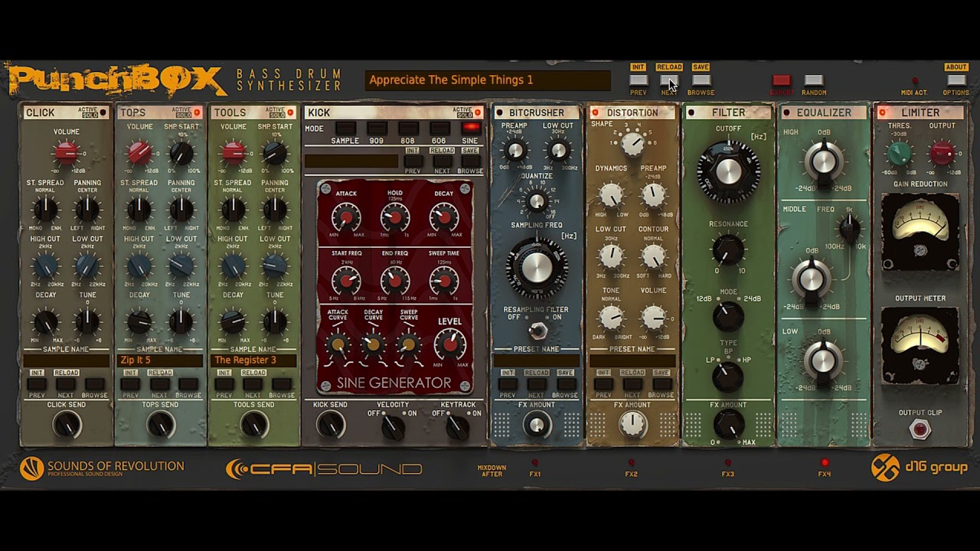The image size is (980, 551).
Task: Disable the Limiter power LED
Action: 882,112
